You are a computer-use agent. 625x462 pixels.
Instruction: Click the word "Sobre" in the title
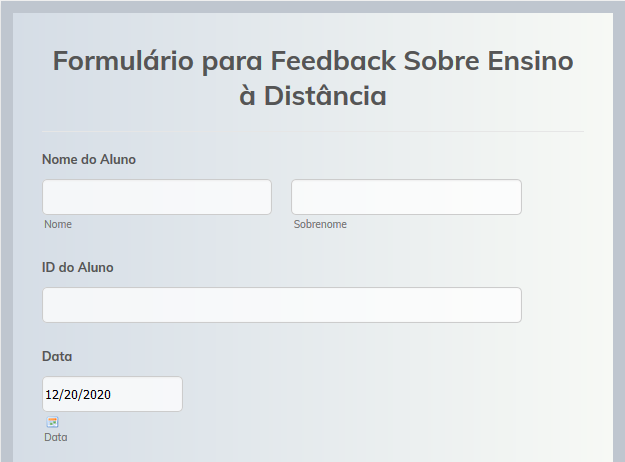[441, 61]
